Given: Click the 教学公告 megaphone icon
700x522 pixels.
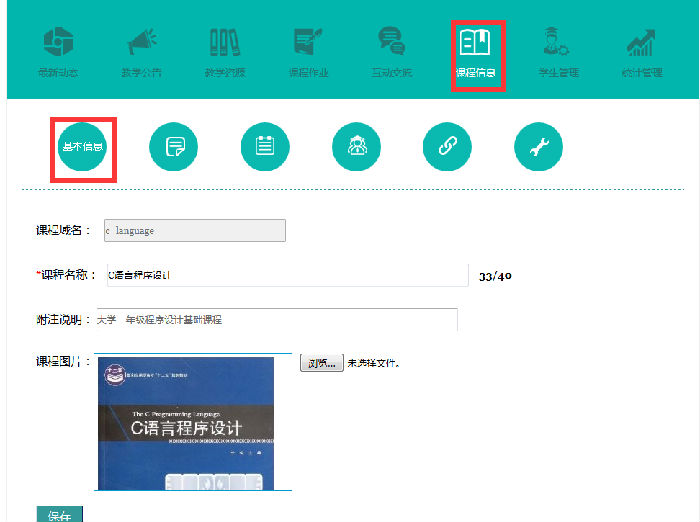Looking at the screenshot, I should point(142,53).
